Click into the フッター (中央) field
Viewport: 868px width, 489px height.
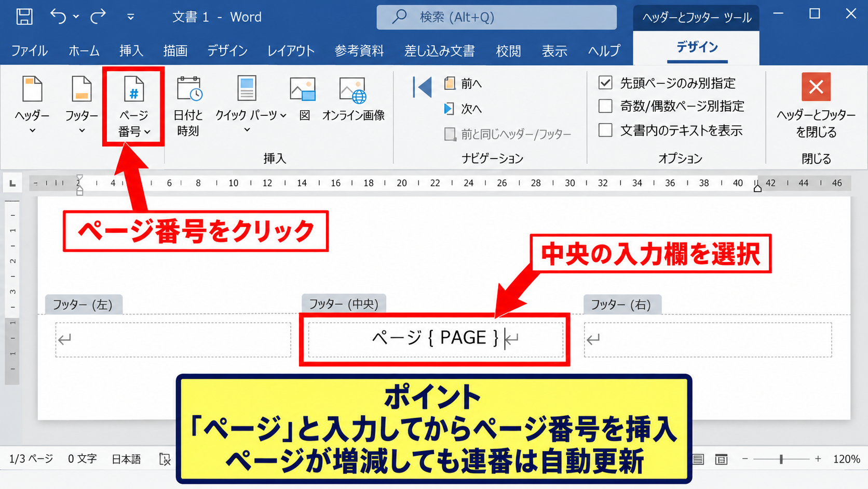(x=435, y=339)
